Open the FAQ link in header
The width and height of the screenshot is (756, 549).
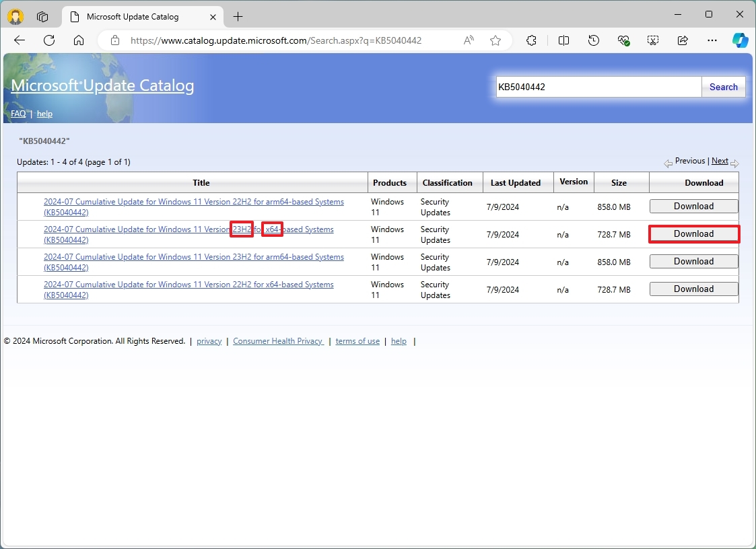coord(18,114)
